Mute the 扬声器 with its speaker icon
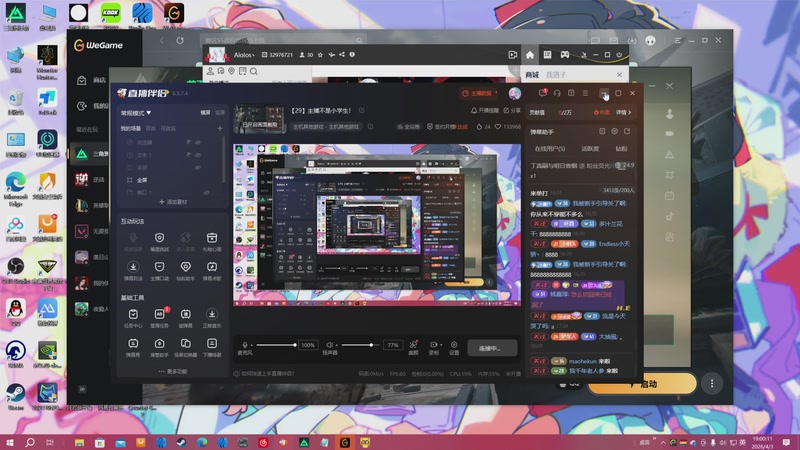The width and height of the screenshot is (800, 450). tap(330, 345)
